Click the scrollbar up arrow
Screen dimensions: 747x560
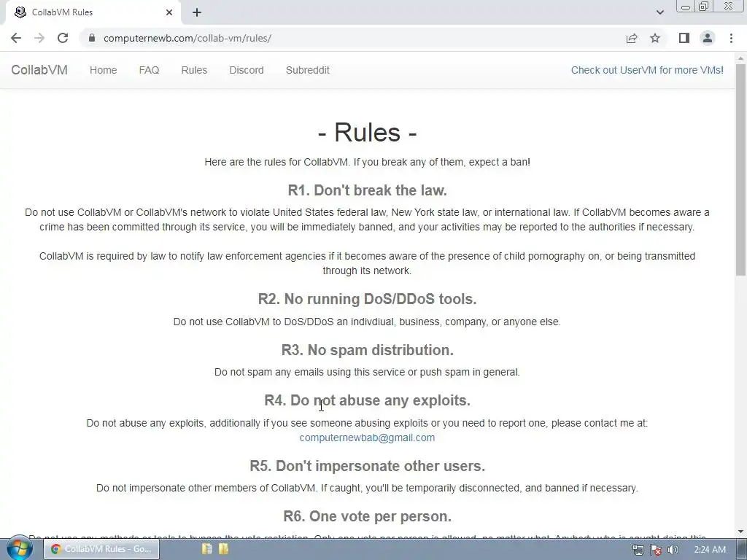[x=740, y=58]
